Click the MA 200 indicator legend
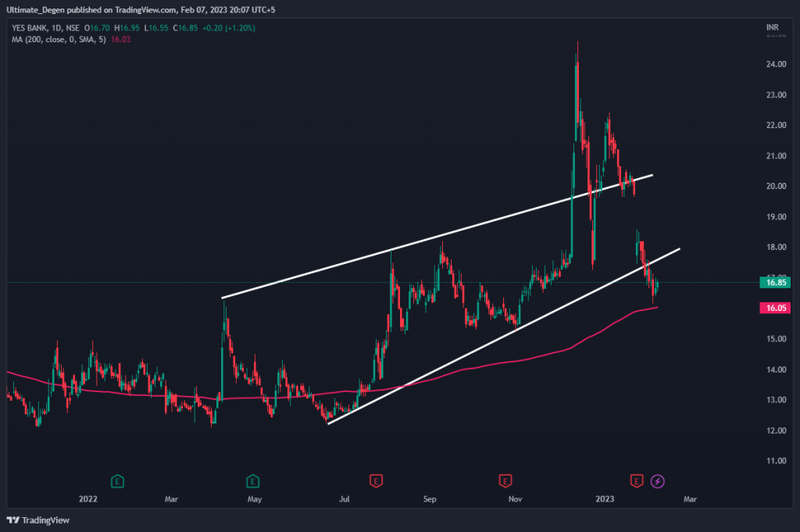This screenshot has width=800, height=532. (59, 39)
